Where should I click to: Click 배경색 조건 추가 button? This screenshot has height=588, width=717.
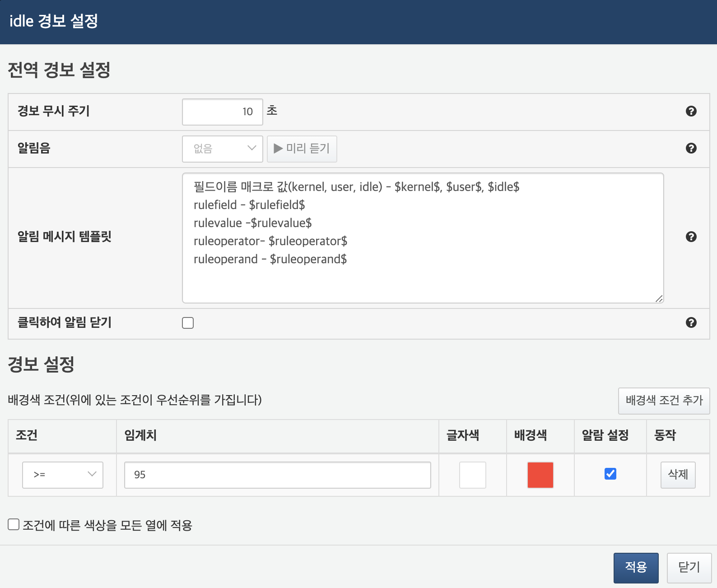tap(664, 401)
